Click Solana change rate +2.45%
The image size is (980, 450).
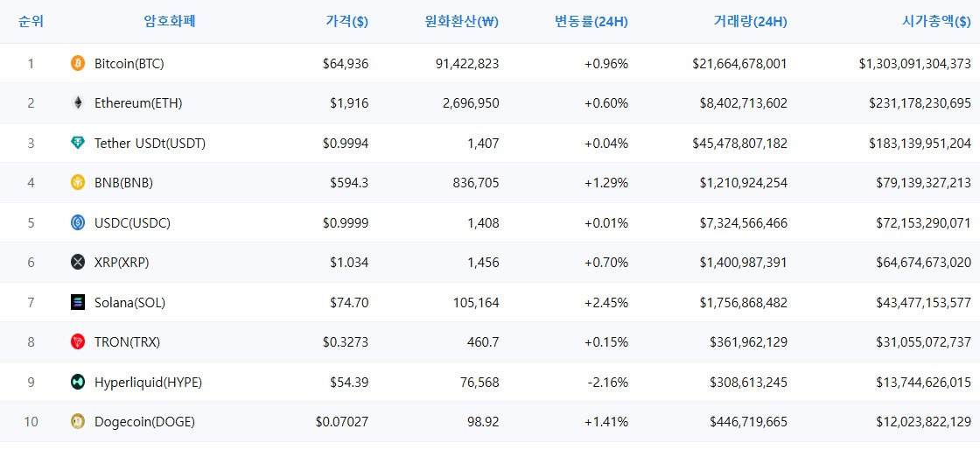[606, 303]
